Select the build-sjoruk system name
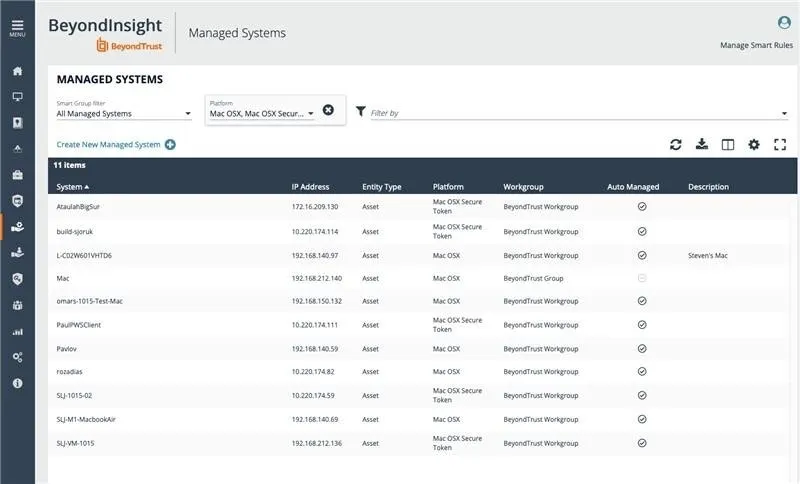The width and height of the screenshot is (800, 484). pos(74,232)
